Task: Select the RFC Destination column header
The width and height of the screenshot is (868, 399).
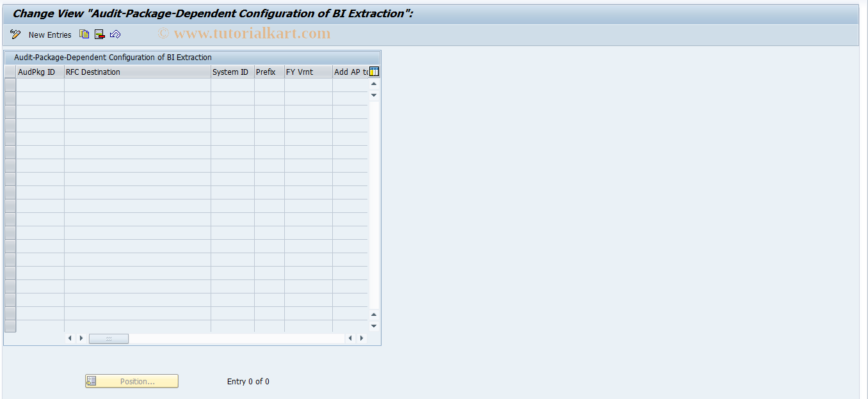Action: coord(138,72)
